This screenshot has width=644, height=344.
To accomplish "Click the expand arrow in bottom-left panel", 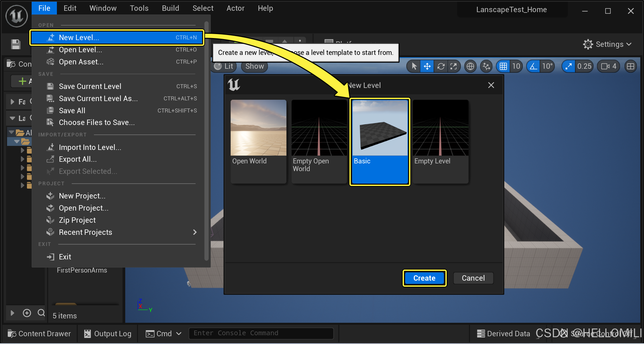I will tap(12, 313).
